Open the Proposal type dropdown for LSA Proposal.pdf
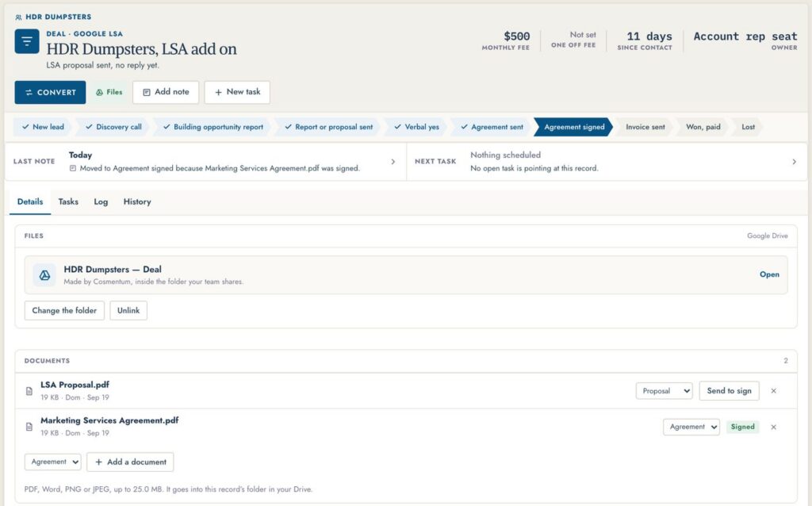Image resolution: width=812 pixels, height=506 pixels. pyautogui.click(x=665, y=391)
